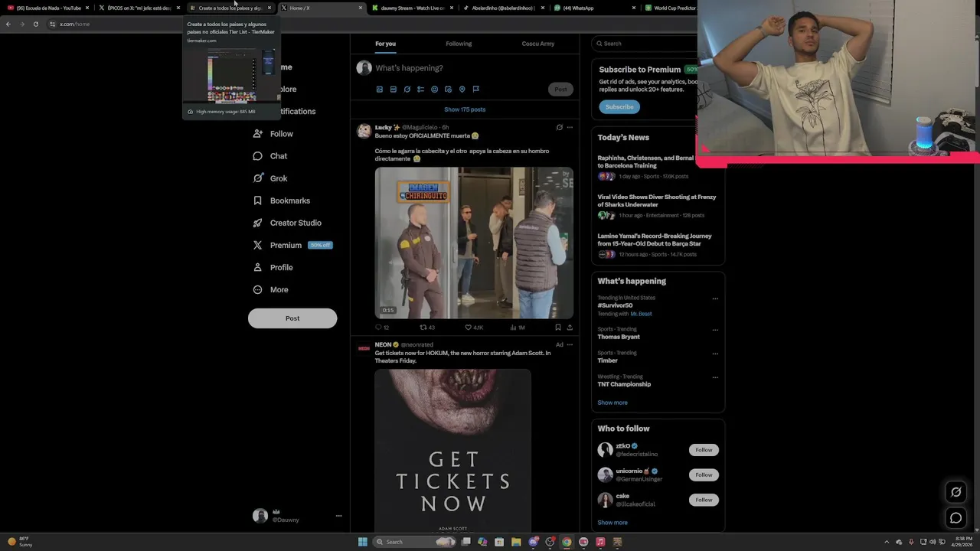Screen dimensions: 980x551
Task: Switch to the Coscu Army tab
Action: (x=538, y=44)
